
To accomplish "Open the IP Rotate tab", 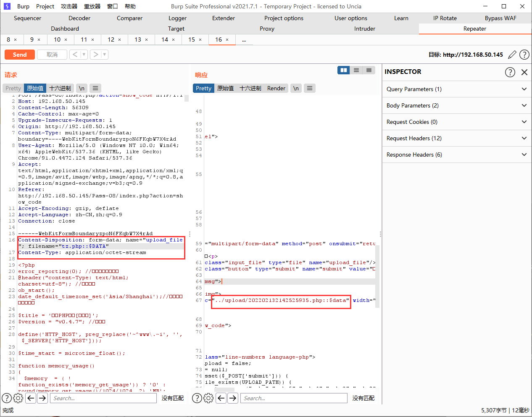I will [445, 18].
